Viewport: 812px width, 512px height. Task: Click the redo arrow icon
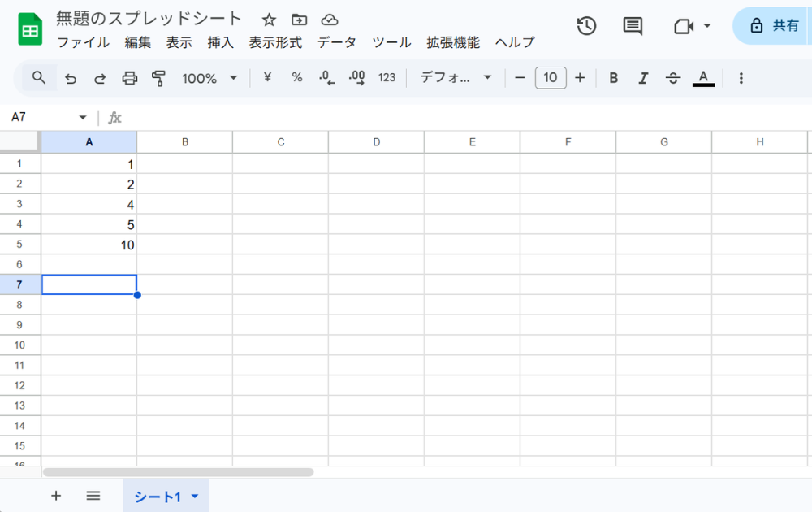(100, 78)
